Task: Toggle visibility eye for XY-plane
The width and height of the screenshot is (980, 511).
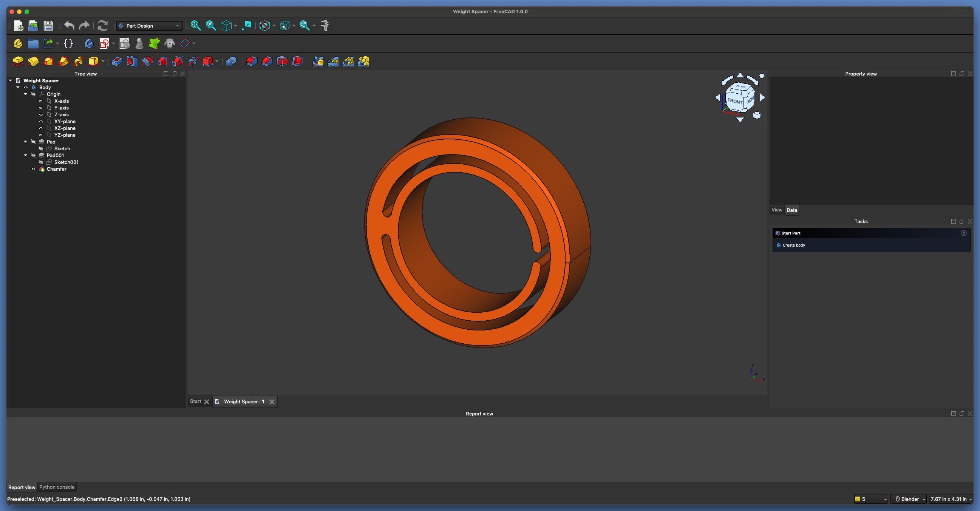Action: (x=41, y=122)
